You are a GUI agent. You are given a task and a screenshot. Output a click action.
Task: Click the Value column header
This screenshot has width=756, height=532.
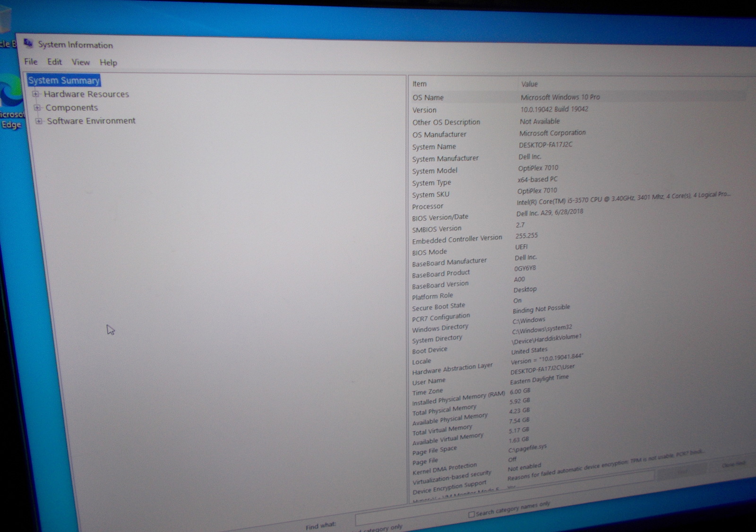coord(529,84)
